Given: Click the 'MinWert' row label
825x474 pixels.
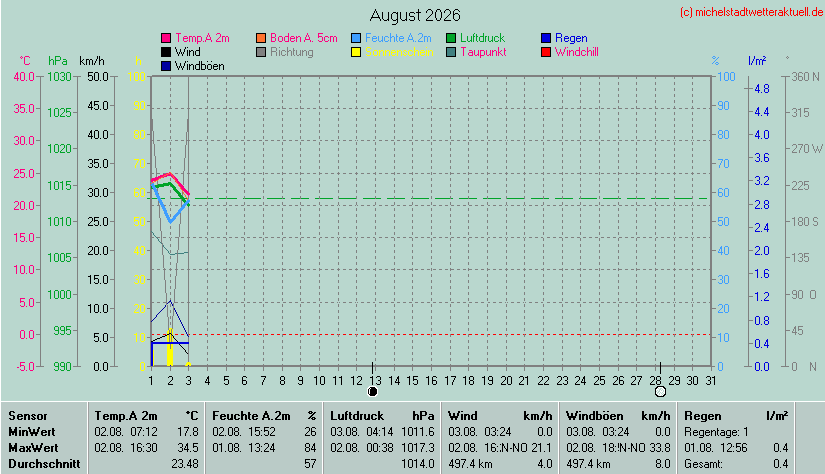Looking at the screenshot, I should point(32,432).
